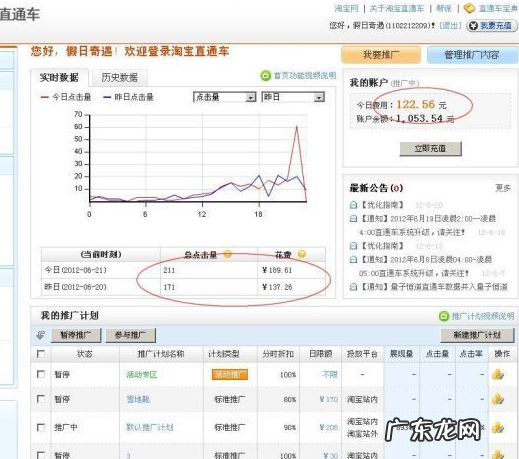519x459 pixels.
Task: Open the 2012年6月8日 system upgrade notice
Action: (425, 266)
